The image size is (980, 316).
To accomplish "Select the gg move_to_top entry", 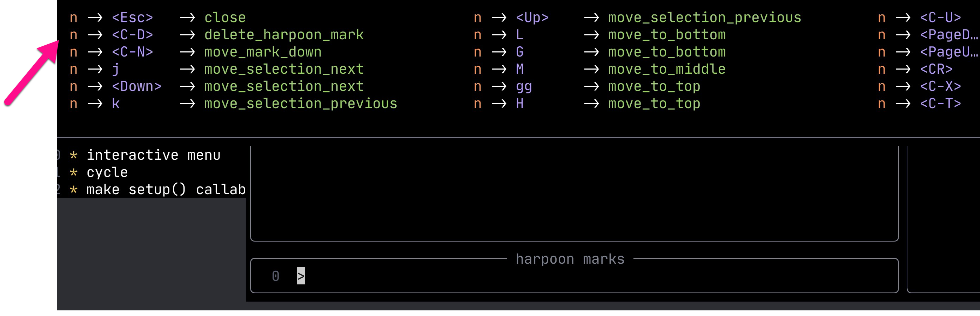I will pyautogui.click(x=654, y=86).
